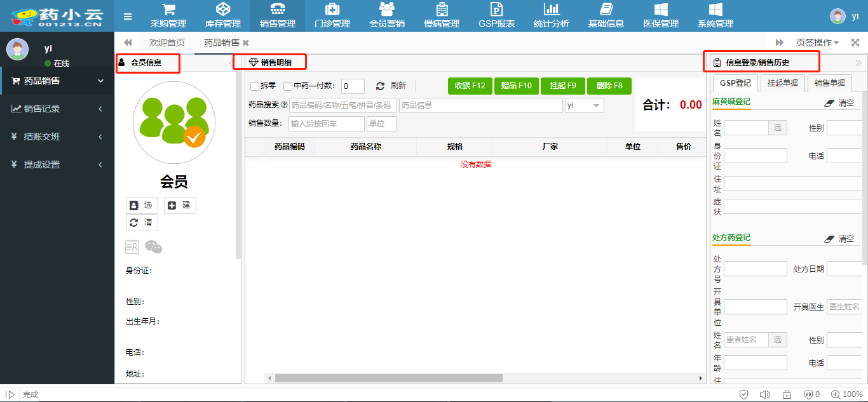Enable the 中药一付数 checkbox

pos(288,86)
